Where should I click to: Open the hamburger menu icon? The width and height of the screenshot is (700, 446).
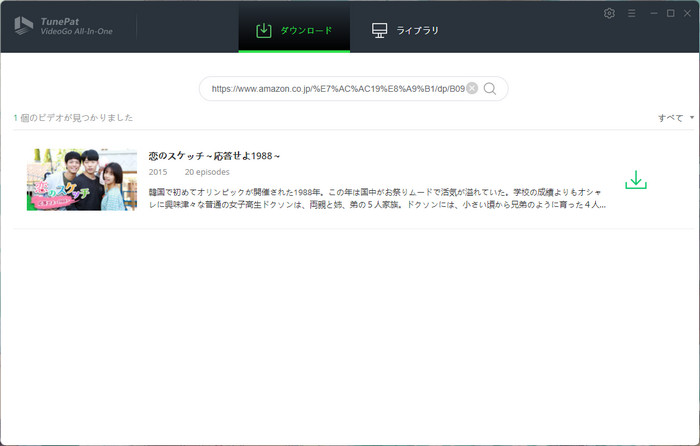(631, 13)
